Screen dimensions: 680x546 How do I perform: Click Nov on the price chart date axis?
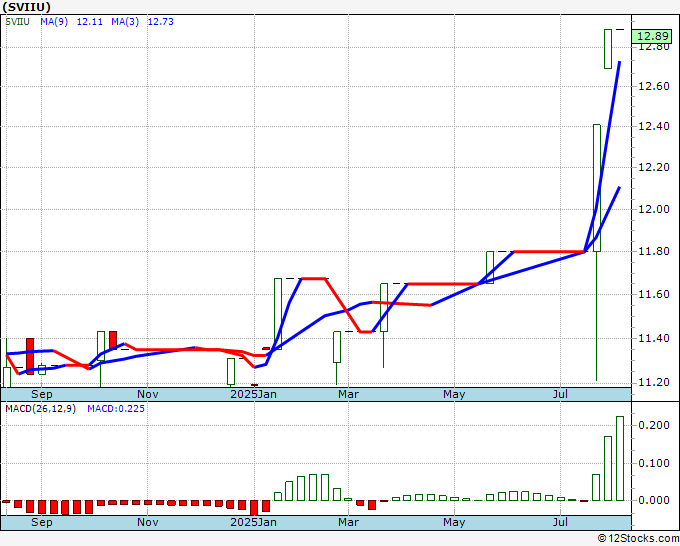click(147, 394)
